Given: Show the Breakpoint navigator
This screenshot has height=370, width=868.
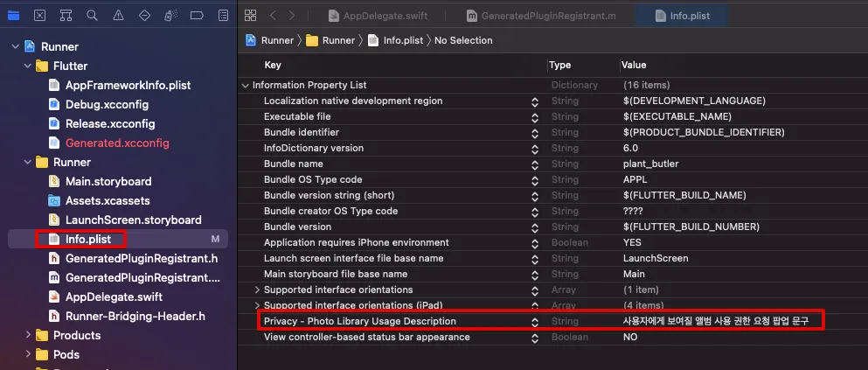Looking at the screenshot, I should point(198,15).
